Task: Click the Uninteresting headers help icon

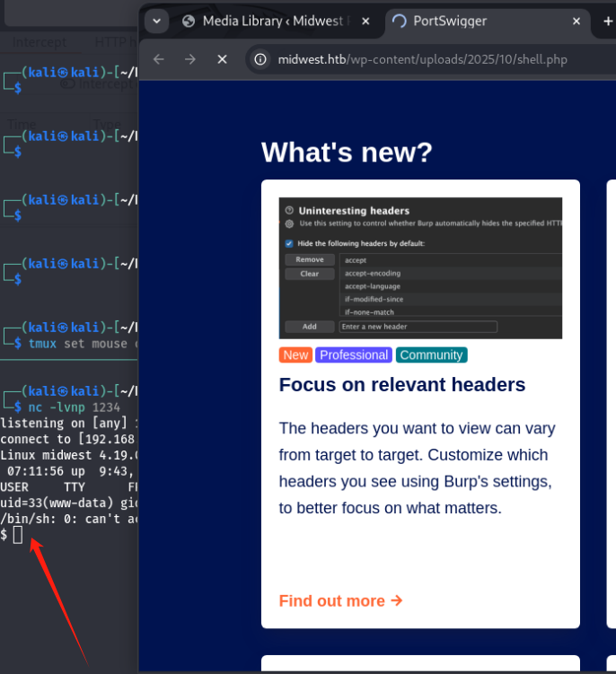Action: 289,210
